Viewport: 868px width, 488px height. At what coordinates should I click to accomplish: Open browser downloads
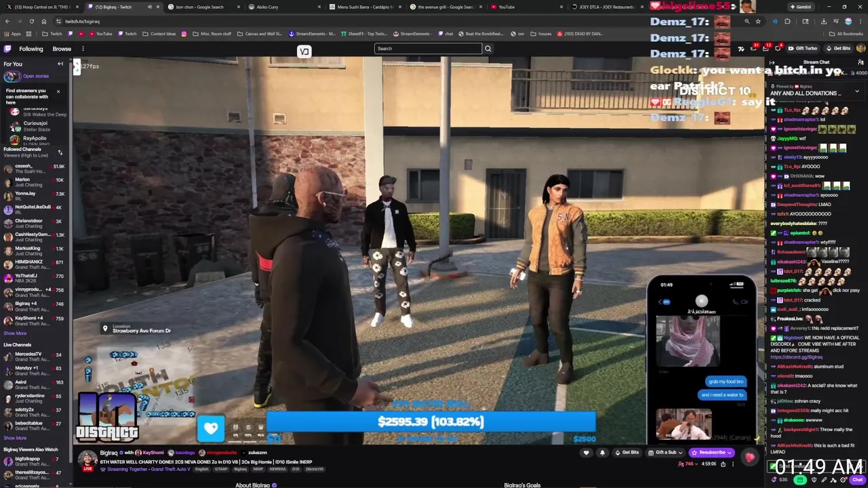[x=823, y=21]
